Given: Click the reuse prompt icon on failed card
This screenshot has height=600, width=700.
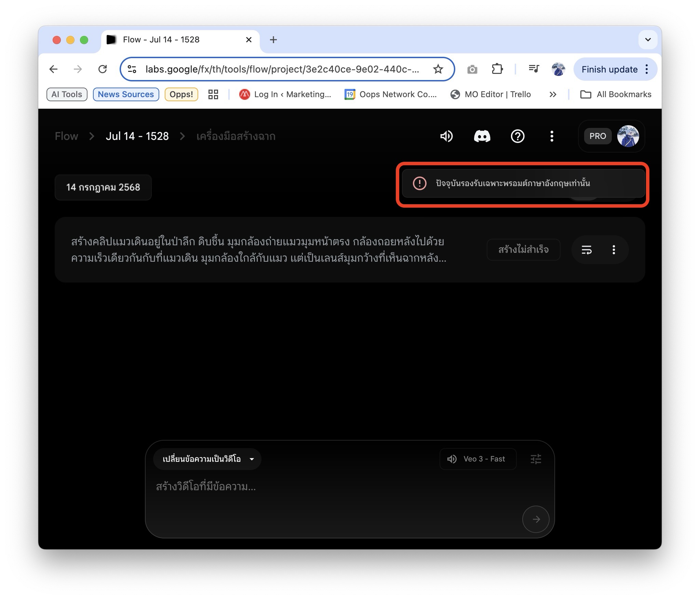Looking at the screenshot, I should click(x=587, y=250).
